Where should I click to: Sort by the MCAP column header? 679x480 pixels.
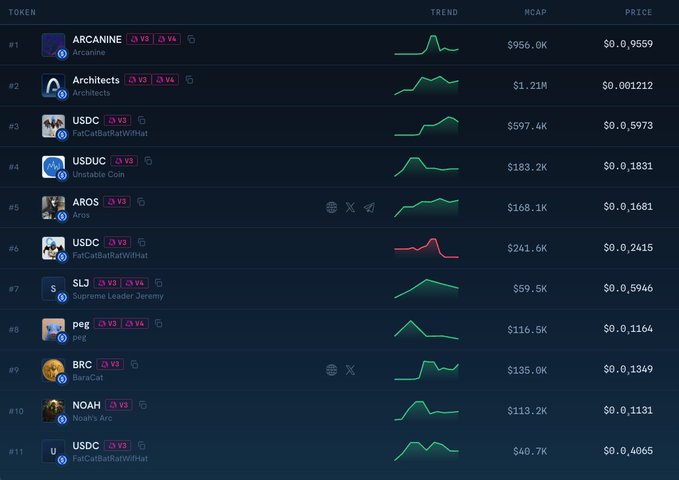(x=535, y=12)
